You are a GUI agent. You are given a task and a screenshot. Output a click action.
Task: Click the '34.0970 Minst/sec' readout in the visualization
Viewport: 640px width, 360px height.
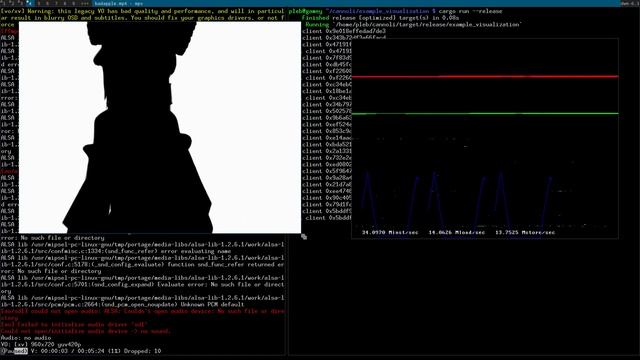[390, 233]
